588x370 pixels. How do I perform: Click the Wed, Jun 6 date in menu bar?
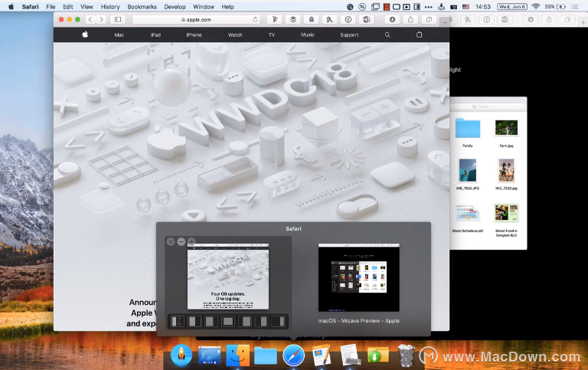512,6
